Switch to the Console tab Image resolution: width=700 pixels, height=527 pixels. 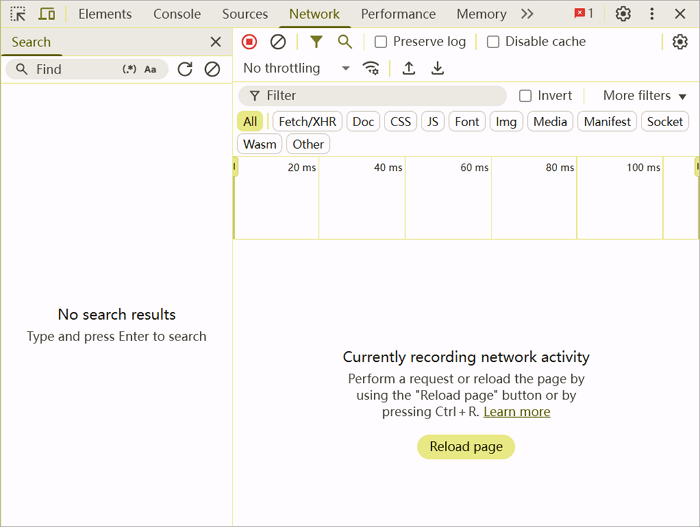(x=177, y=14)
